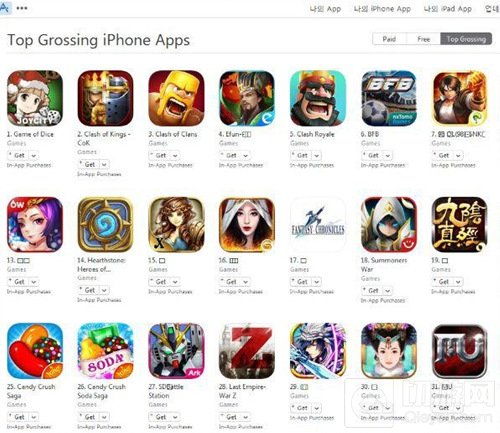Open the Last Empire-War Z icon

coord(247,351)
